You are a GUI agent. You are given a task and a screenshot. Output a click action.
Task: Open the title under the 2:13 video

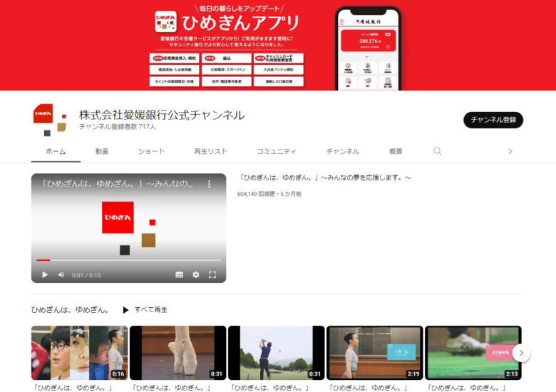466,388
